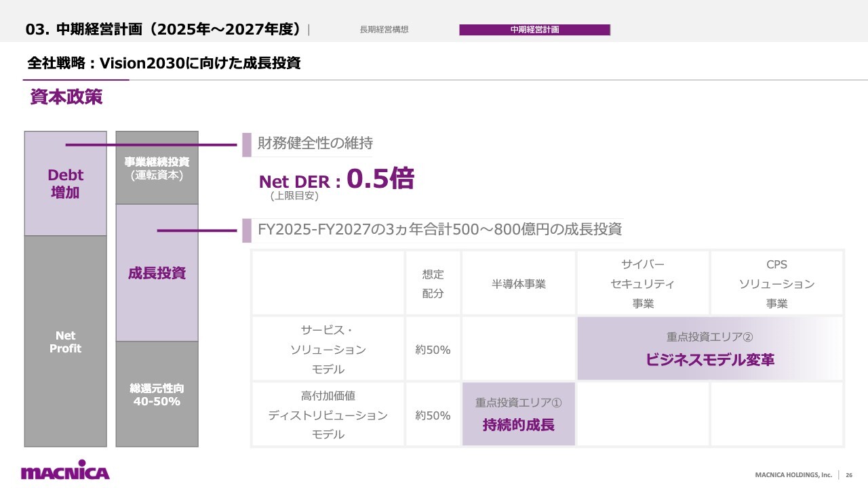The height and width of the screenshot is (488, 868).
Task: Click the 成長投資 bar segment
Action: pos(157,273)
